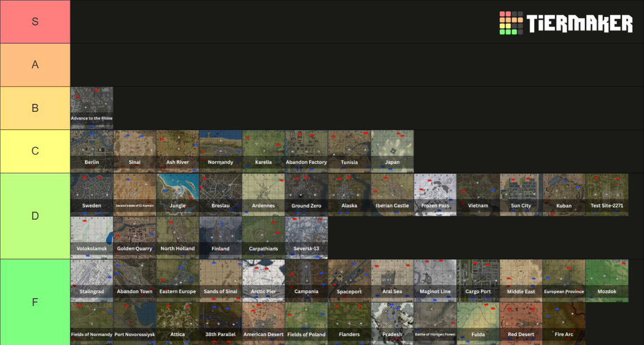Image resolution: width=644 pixels, height=345 pixels.
Task: Choose the Ardennes map thumbnail
Action: (263, 195)
